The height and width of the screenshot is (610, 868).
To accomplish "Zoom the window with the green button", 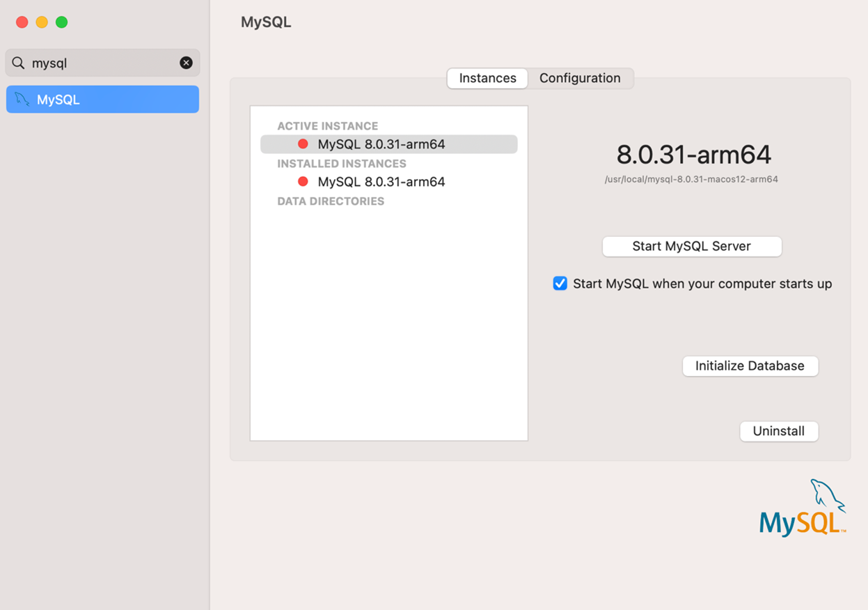I will 61,22.
